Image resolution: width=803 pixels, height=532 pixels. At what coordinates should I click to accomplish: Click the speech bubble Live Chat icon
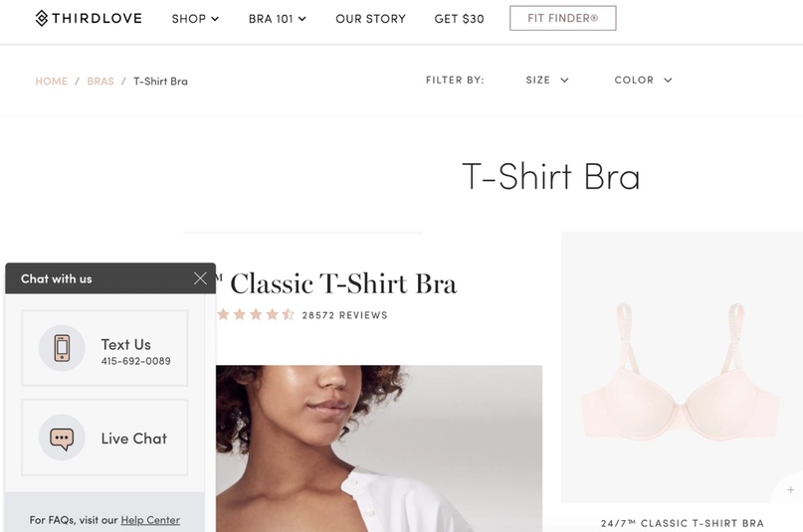coord(62,438)
